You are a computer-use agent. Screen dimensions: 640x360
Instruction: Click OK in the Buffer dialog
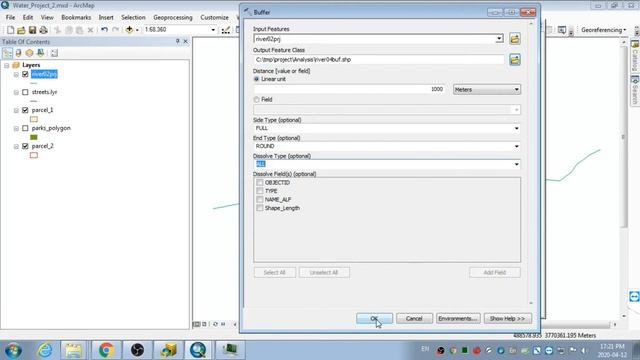[374, 318]
